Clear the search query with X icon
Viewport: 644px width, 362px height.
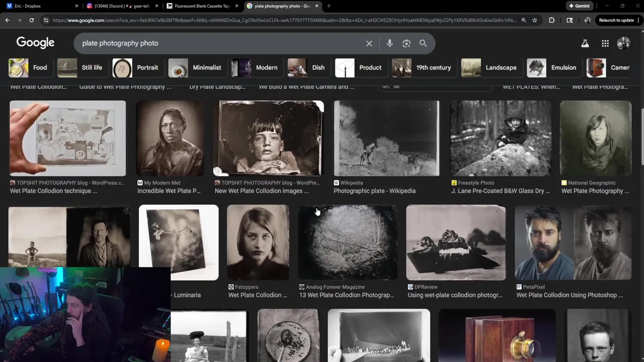(369, 43)
